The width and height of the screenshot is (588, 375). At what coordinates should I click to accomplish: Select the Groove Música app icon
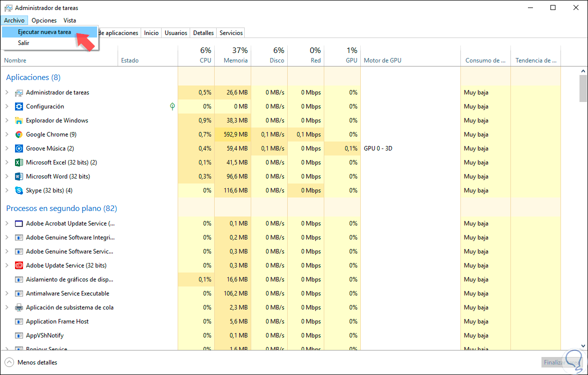(x=19, y=148)
